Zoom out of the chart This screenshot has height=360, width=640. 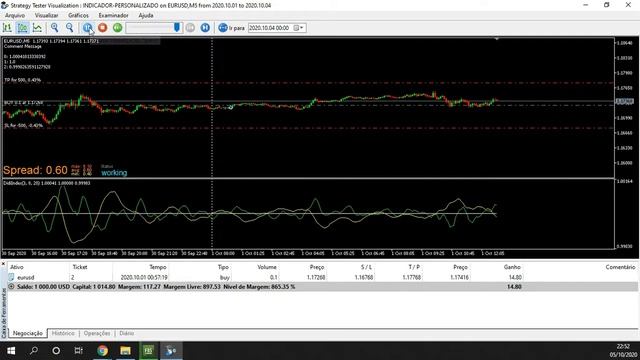point(70,28)
